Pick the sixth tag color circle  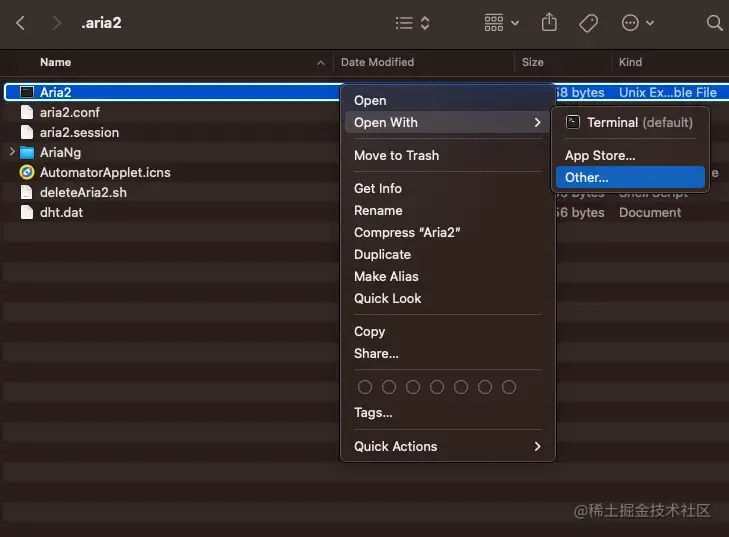pyautogui.click(x=485, y=387)
